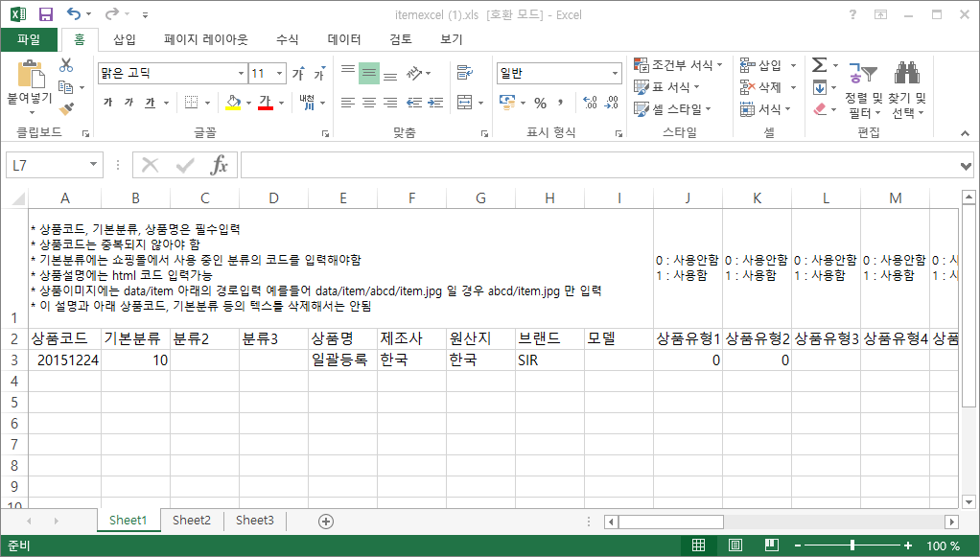Apply the yellow fill color
This screenshot has width=980, height=557.
point(233,102)
